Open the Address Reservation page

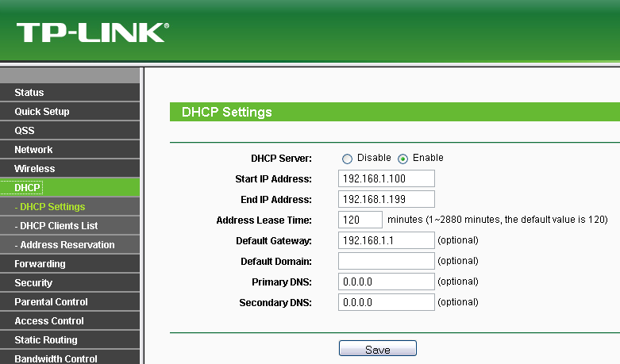(x=70, y=245)
